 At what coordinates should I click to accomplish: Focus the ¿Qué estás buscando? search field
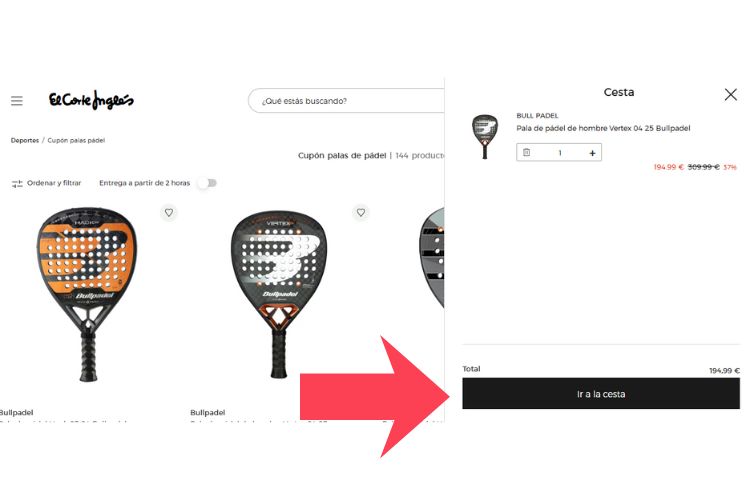pyautogui.click(x=346, y=101)
